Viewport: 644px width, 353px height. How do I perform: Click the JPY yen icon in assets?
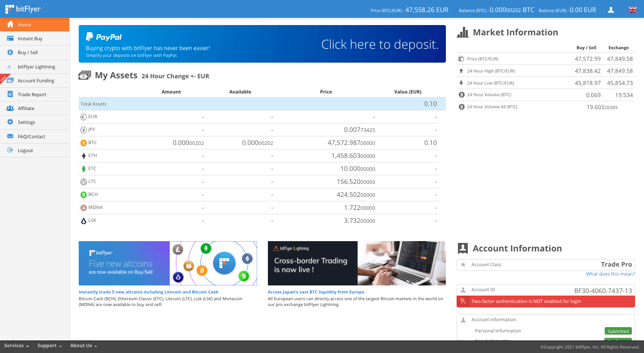tap(84, 130)
